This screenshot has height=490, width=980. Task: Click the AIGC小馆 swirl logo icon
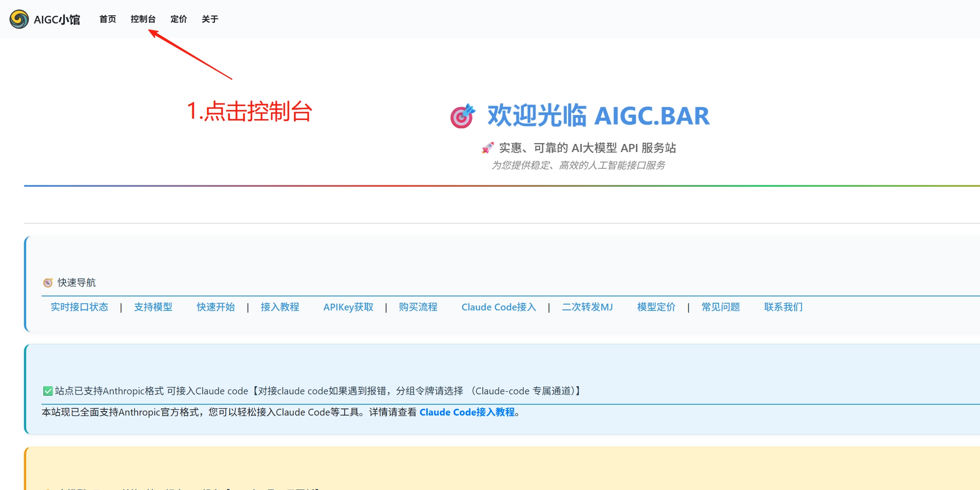coord(19,19)
